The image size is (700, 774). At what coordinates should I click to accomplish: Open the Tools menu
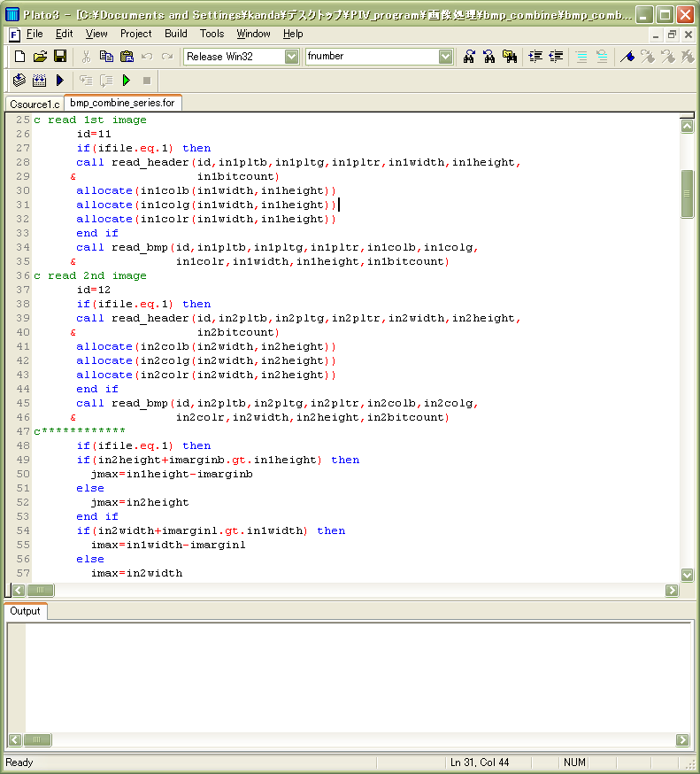[212, 34]
